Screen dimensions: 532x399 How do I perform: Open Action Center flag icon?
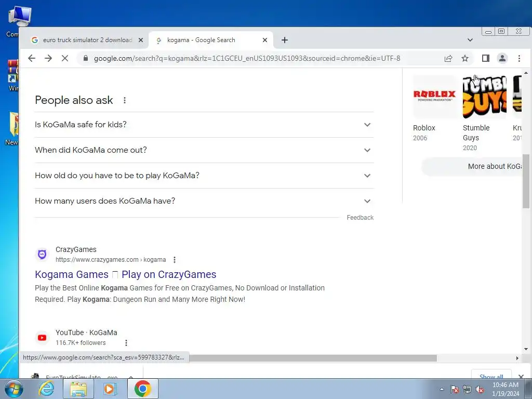pos(455,390)
